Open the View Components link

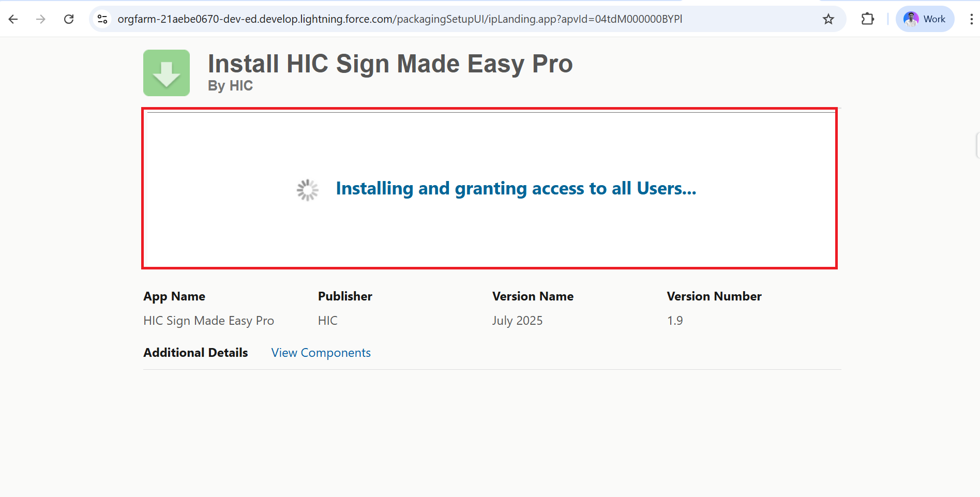[x=321, y=353]
